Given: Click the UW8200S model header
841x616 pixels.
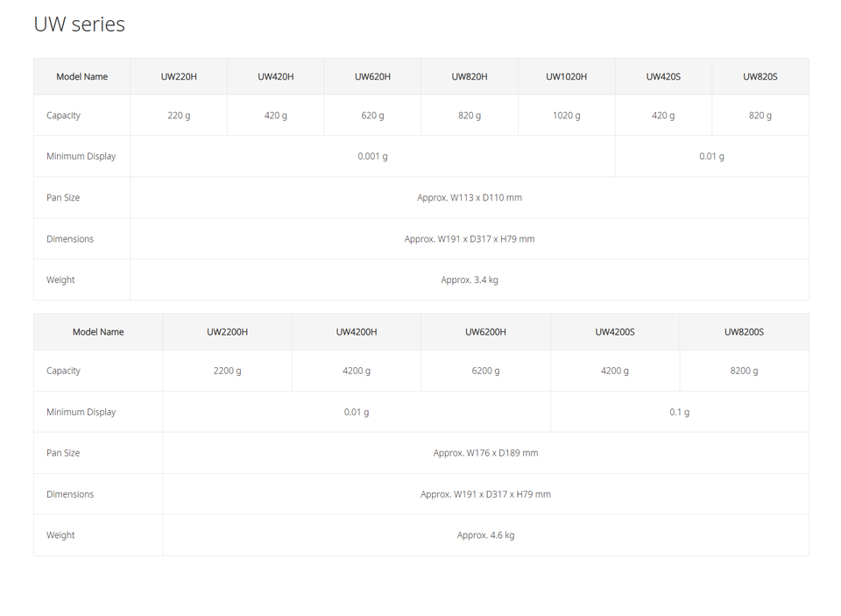Looking at the screenshot, I should click(744, 332).
